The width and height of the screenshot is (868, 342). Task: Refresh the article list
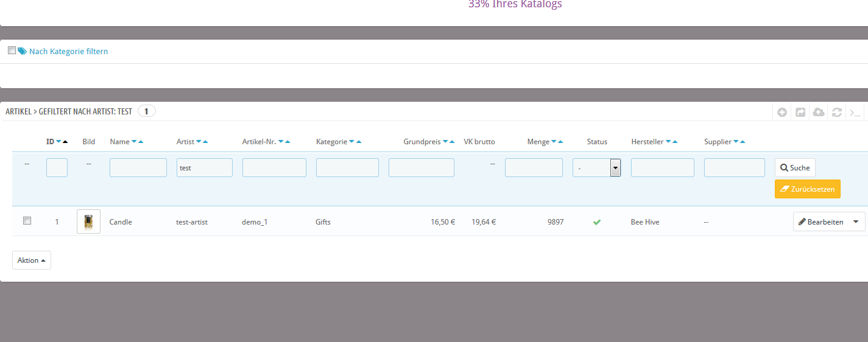pos(837,113)
